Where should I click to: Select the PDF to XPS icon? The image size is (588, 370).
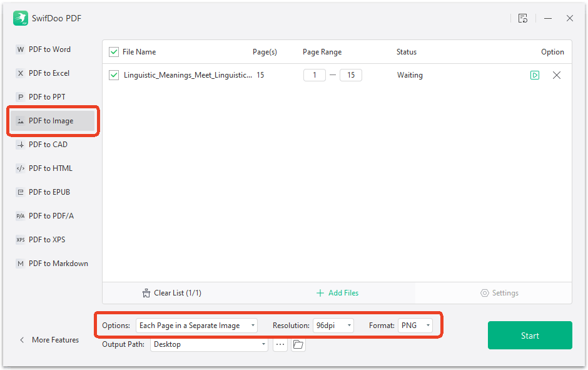coord(21,240)
